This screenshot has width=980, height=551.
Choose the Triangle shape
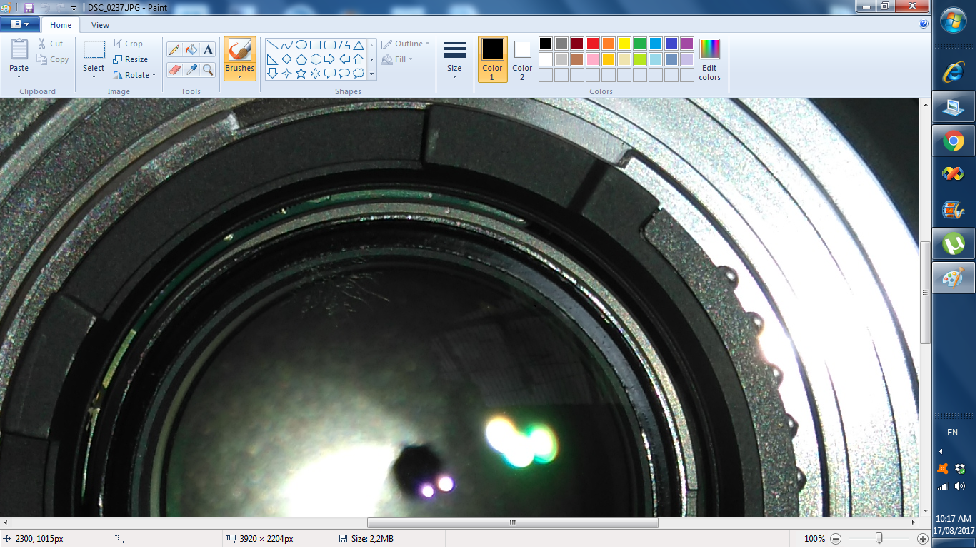359,44
